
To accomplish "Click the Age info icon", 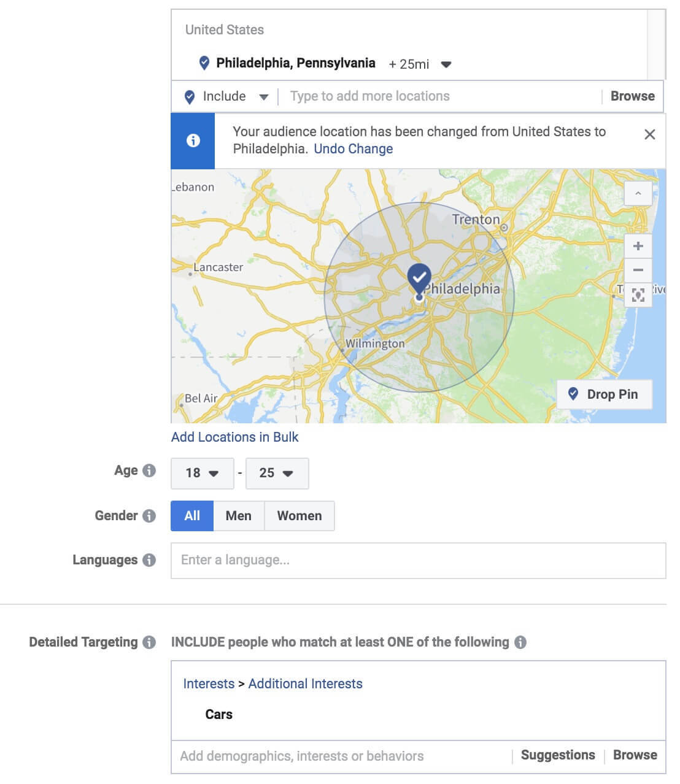I will (149, 471).
